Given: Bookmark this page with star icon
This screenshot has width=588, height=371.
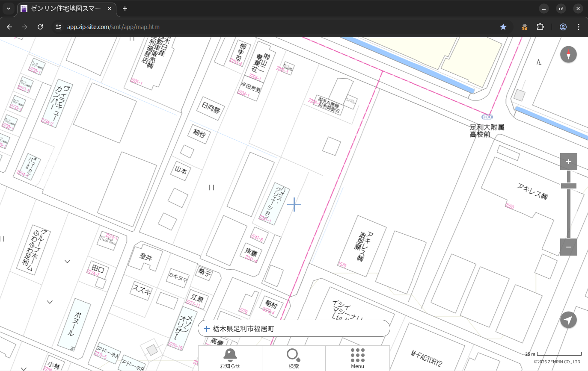Looking at the screenshot, I should 503,27.
